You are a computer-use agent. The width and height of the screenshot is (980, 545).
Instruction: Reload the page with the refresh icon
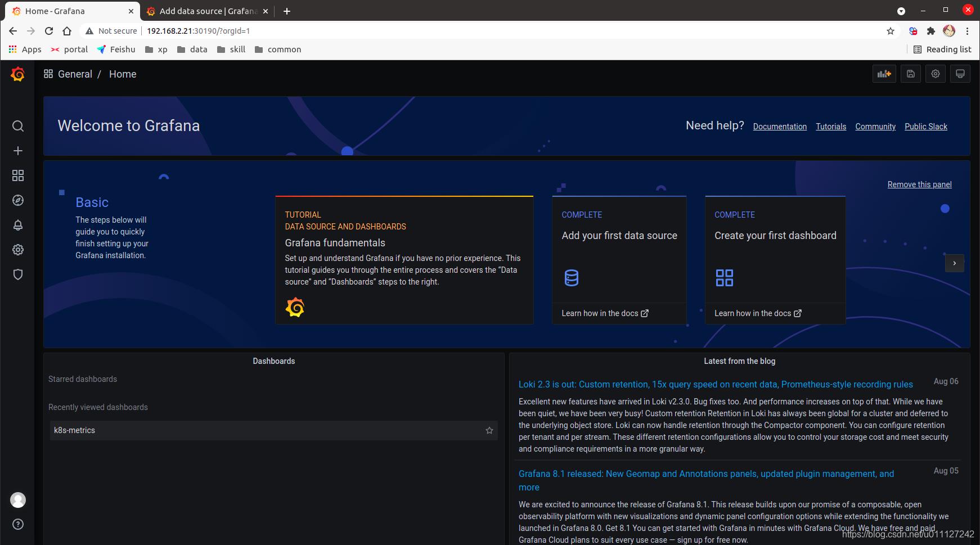tap(49, 31)
